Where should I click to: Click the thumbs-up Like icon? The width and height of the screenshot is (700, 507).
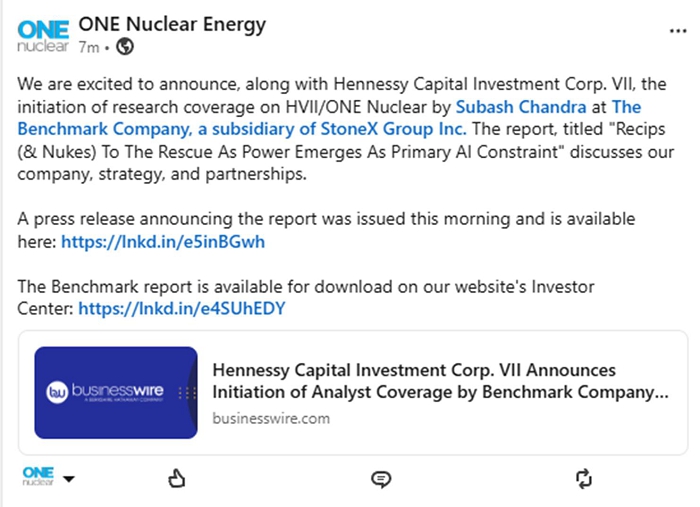click(x=177, y=479)
